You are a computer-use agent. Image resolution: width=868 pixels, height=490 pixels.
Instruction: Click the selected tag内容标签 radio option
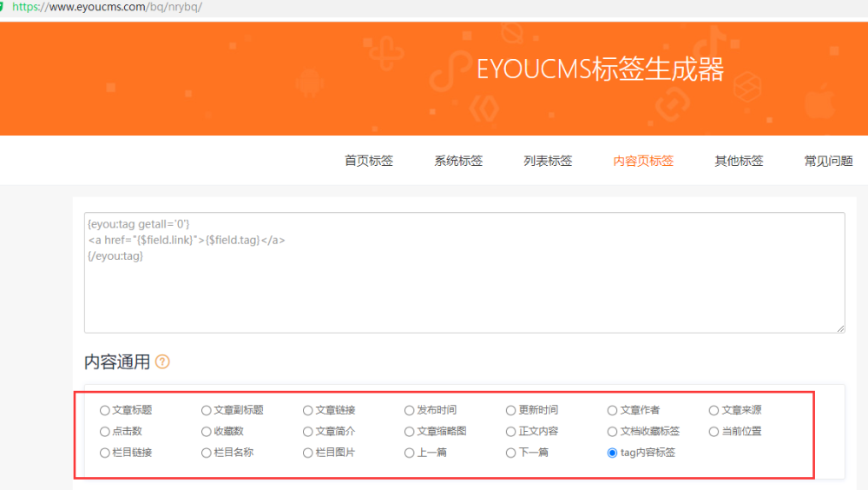pyautogui.click(x=612, y=453)
